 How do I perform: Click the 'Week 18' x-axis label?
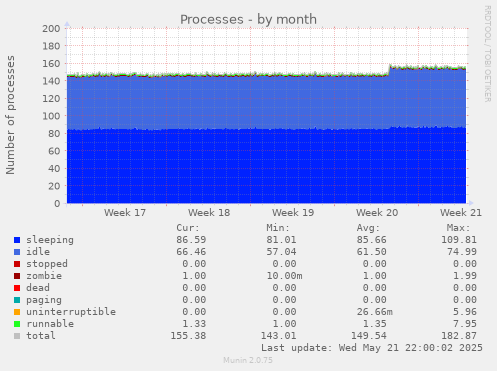209,213
